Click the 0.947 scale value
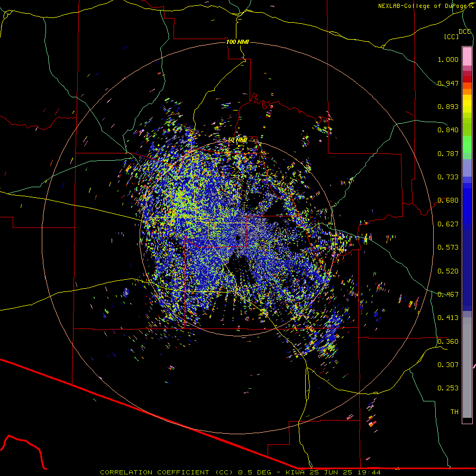The width and height of the screenshot is (476, 476). [x=448, y=83]
